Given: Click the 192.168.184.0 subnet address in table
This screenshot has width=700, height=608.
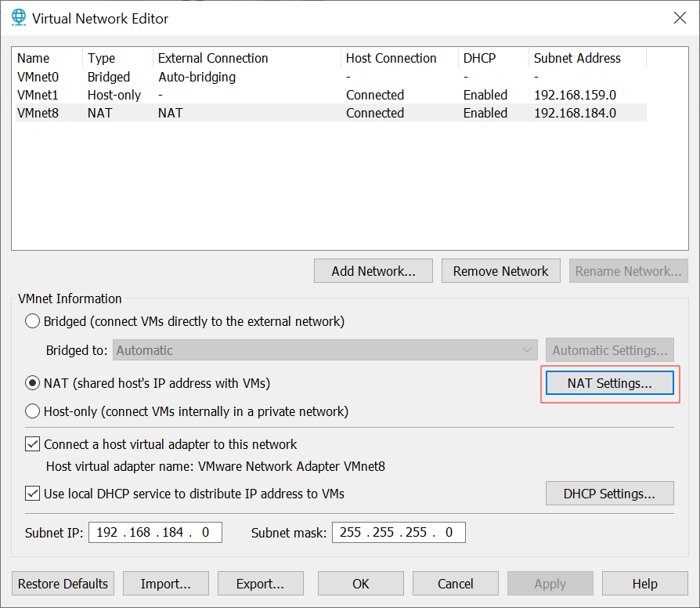Looking at the screenshot, I should tap(575, 113).
